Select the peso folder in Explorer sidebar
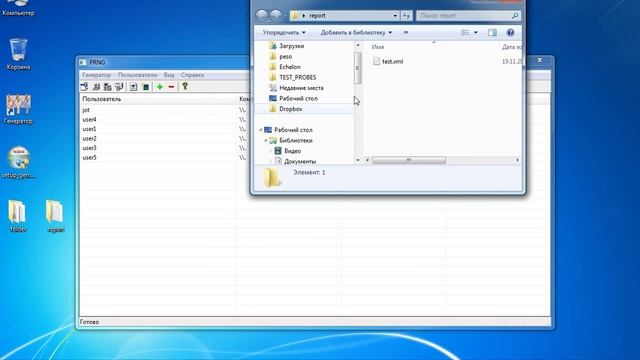 pyautogui.click(x=285, y=56)
